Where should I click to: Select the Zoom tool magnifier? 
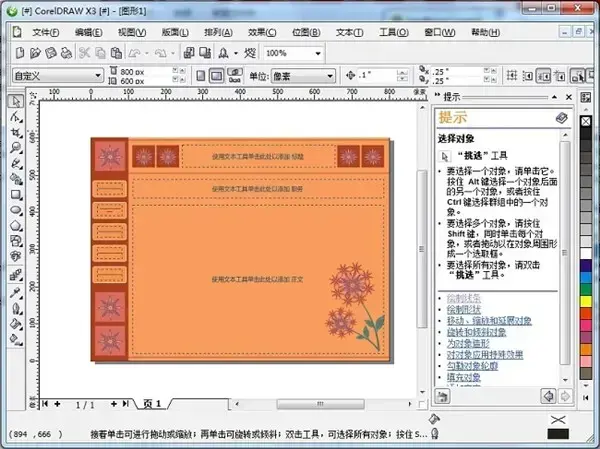pyautogui.click(x=16, y=147)
